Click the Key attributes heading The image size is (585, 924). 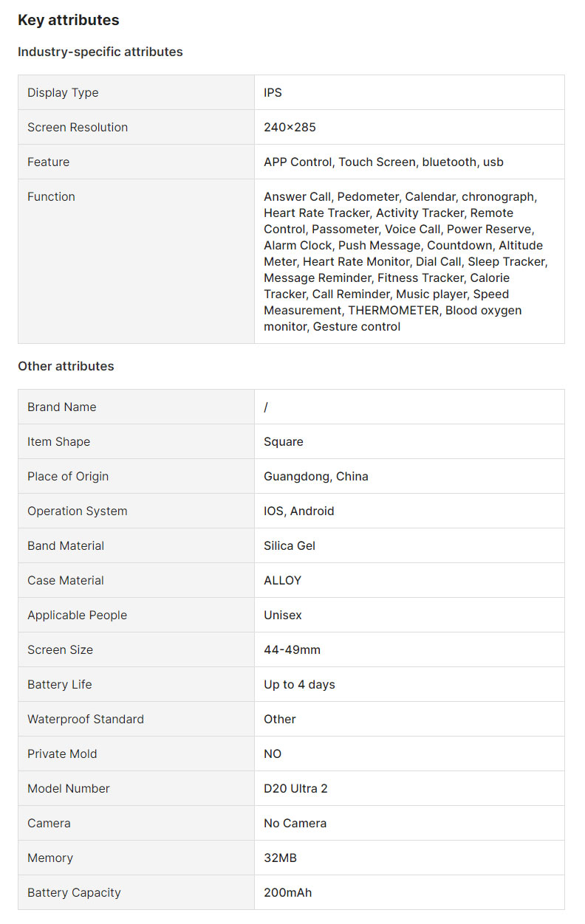[x=68, y=21]
